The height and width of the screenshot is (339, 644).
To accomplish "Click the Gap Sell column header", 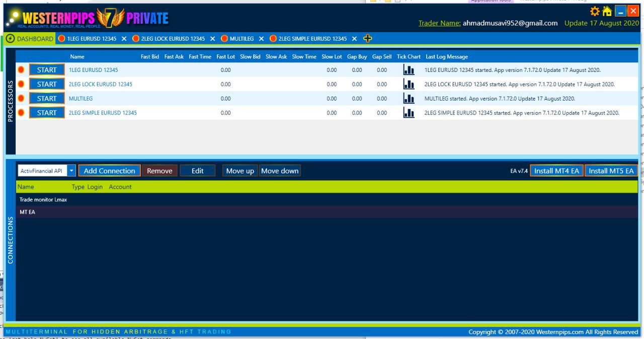I will 382,57.
